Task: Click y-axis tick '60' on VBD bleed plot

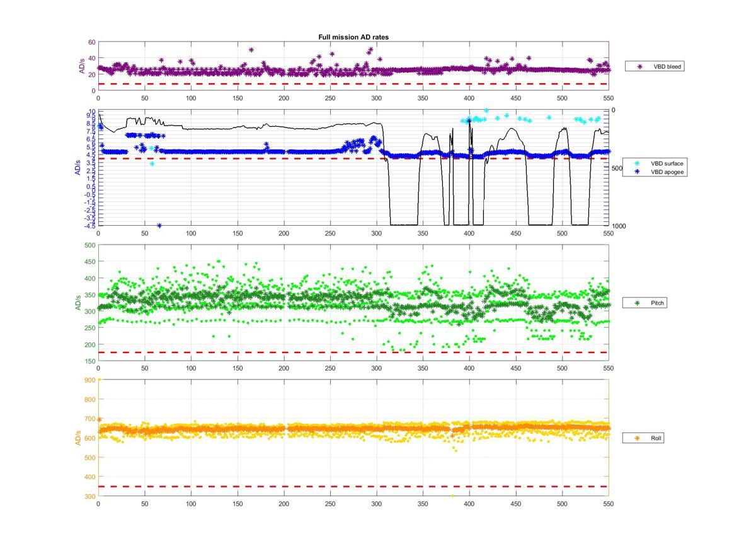Action: pos(91,42)
